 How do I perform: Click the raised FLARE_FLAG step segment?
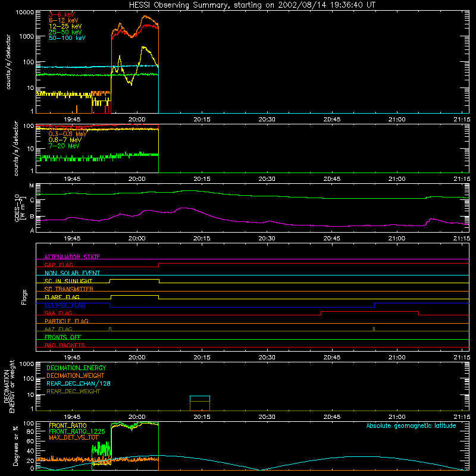(135, 295)
